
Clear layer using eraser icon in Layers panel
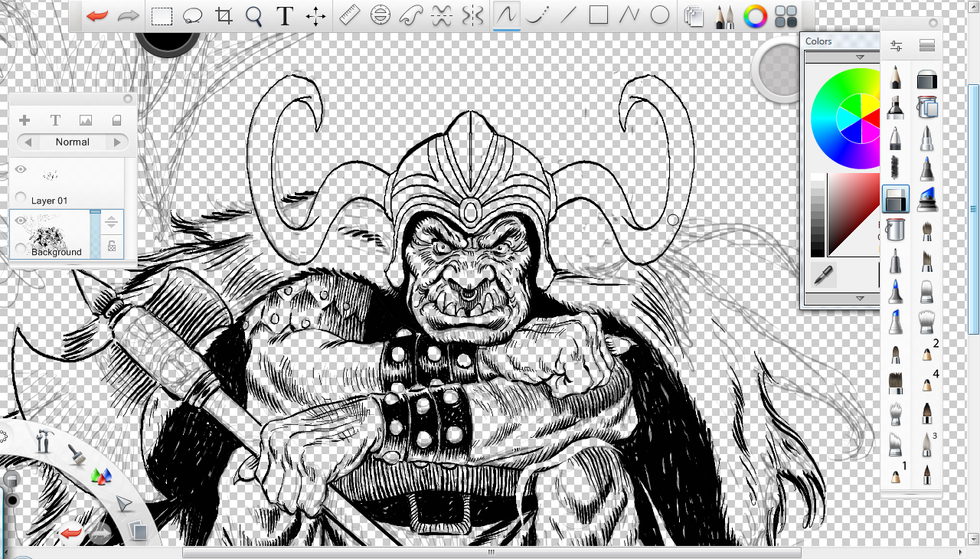point(117,120)
